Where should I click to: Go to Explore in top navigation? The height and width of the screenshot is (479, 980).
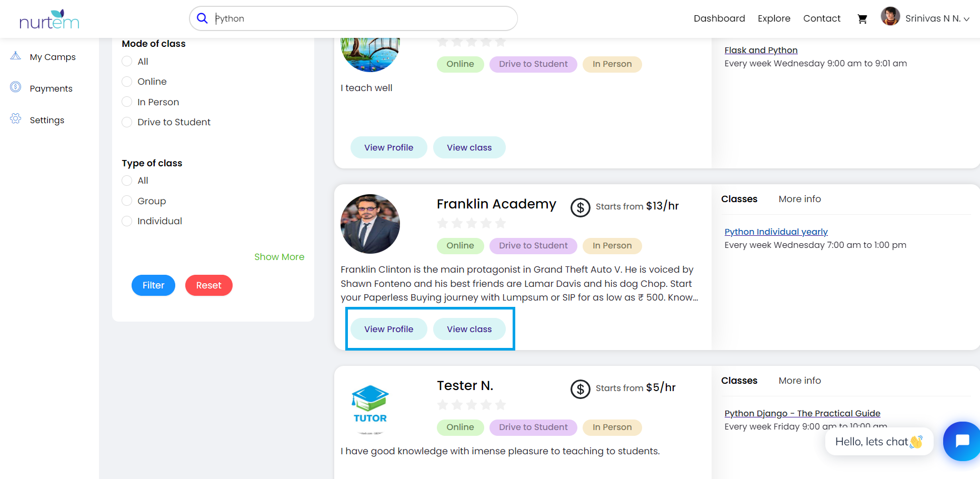(774, 18)
